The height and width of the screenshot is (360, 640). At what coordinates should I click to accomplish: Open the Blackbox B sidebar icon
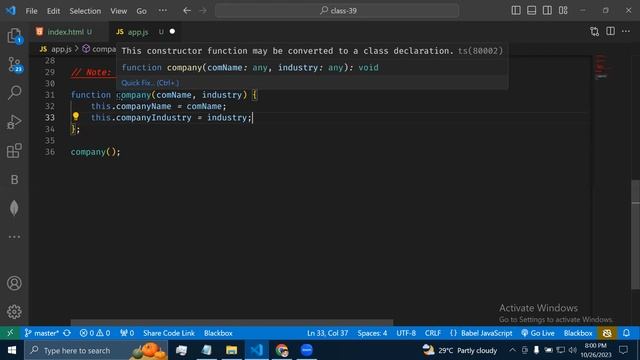pos(14,179)
